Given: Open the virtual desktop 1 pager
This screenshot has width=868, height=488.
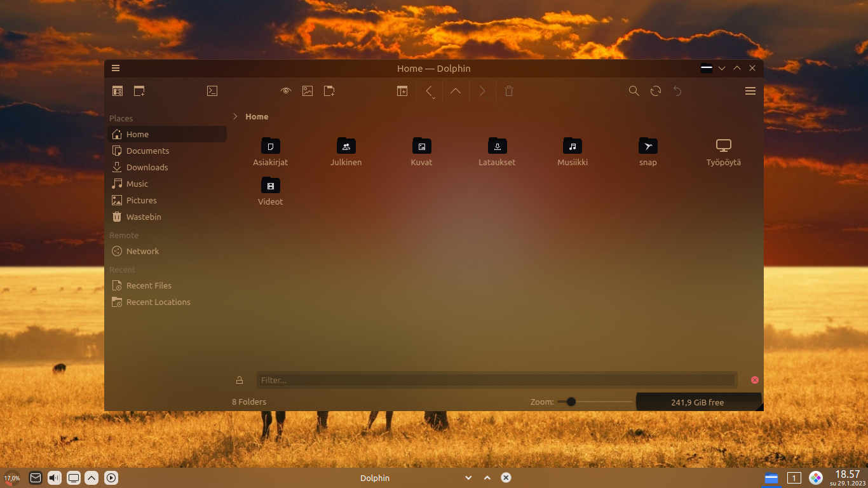Looking at the screenshot, I should (x=794, y=478).
